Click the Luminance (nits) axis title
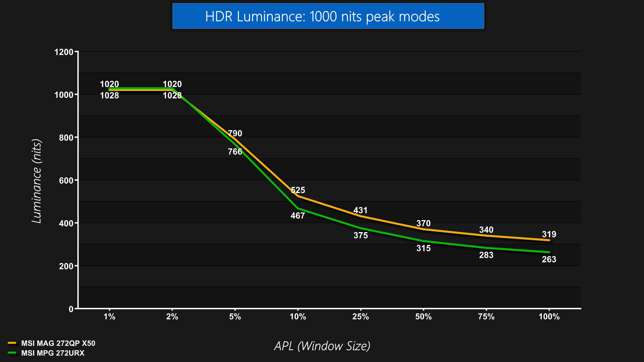The width and height of the screenshot is (644, 362). pyautogui.click(x=37, y=181)
